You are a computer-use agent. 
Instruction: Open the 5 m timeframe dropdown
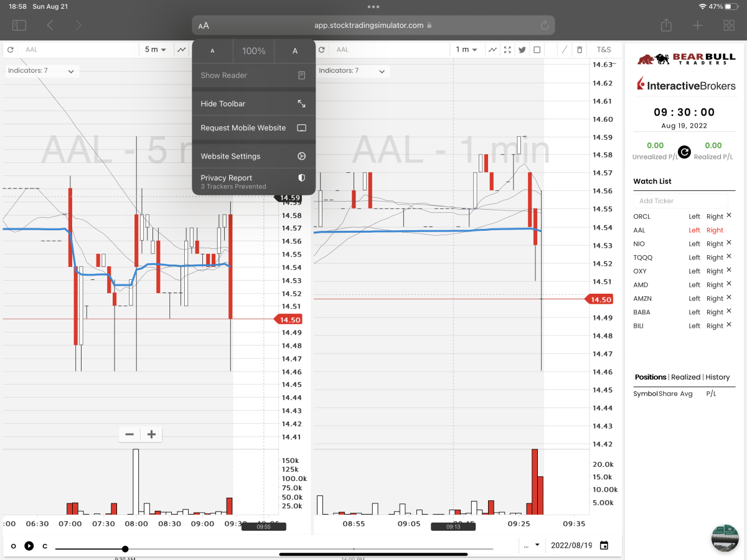[x=156, y=50]
